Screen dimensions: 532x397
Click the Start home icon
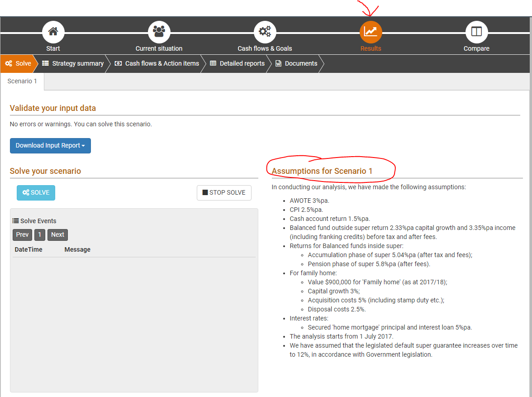53,32
